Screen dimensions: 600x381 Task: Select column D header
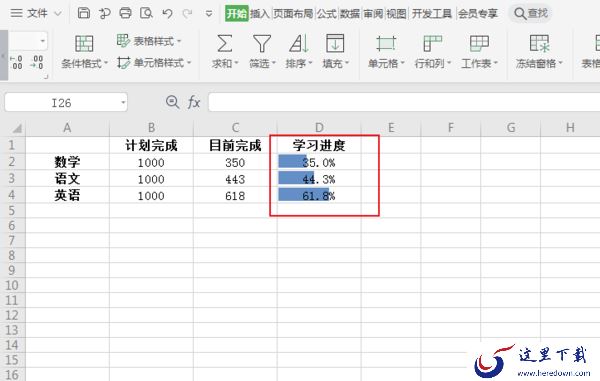(319, 128)
